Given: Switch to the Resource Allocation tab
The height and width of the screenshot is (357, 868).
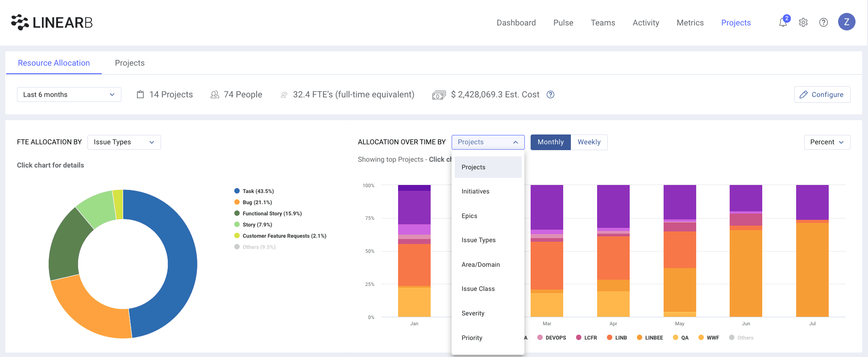Looking at the screenshot, I should point(54,63).
